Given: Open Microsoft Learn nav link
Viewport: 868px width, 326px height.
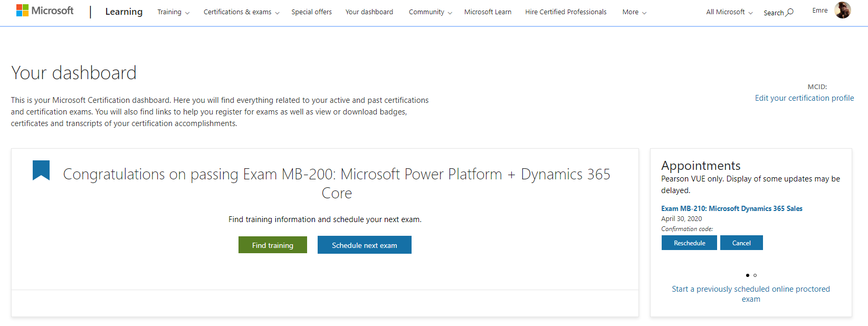Looking at the screenshot, I should coord(488,12).
